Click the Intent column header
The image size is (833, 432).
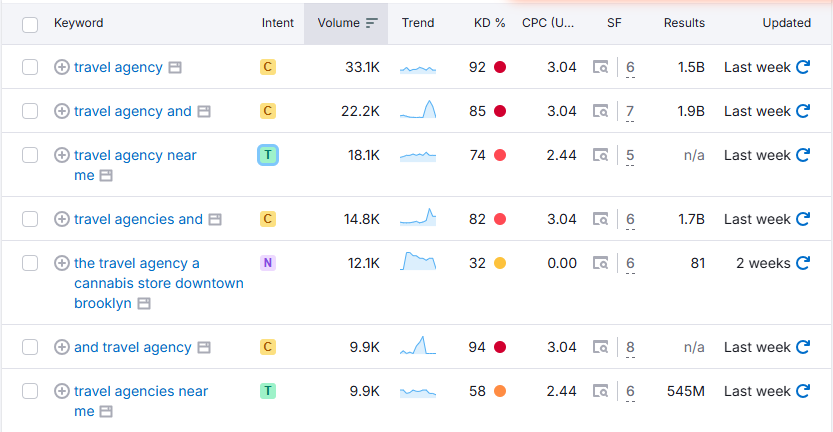(278, 23)
